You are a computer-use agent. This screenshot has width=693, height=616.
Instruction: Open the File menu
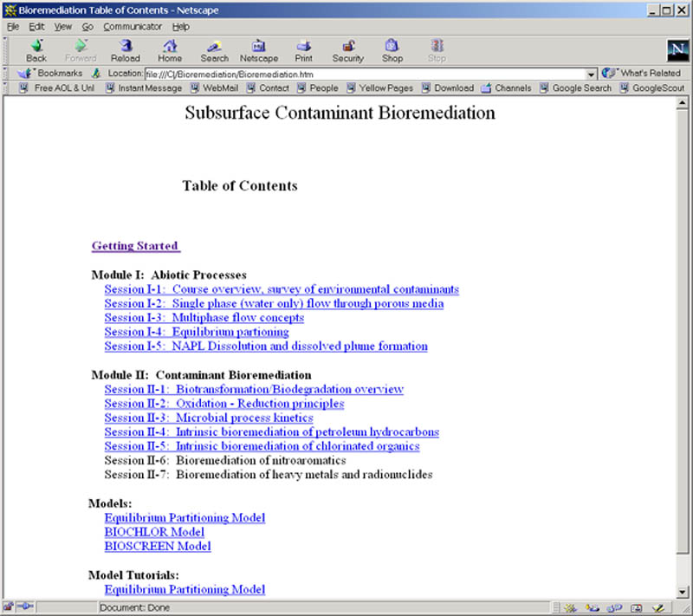point(13,27)
